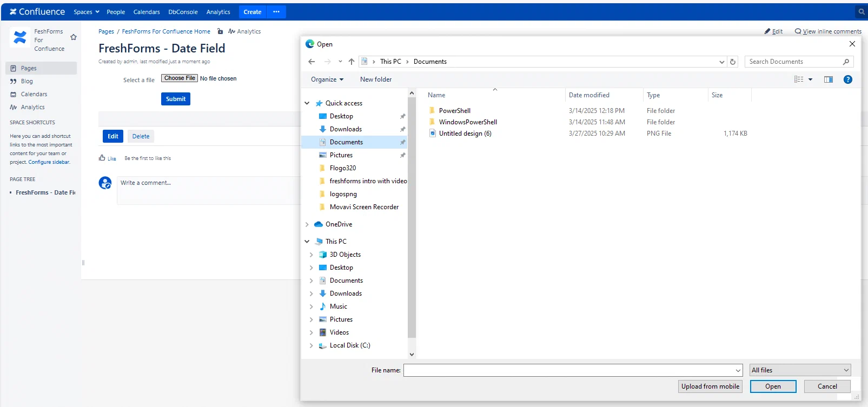868x407 pixels.
Task: Open Analytics in Confluence header
Action: [x=218, y=12]
